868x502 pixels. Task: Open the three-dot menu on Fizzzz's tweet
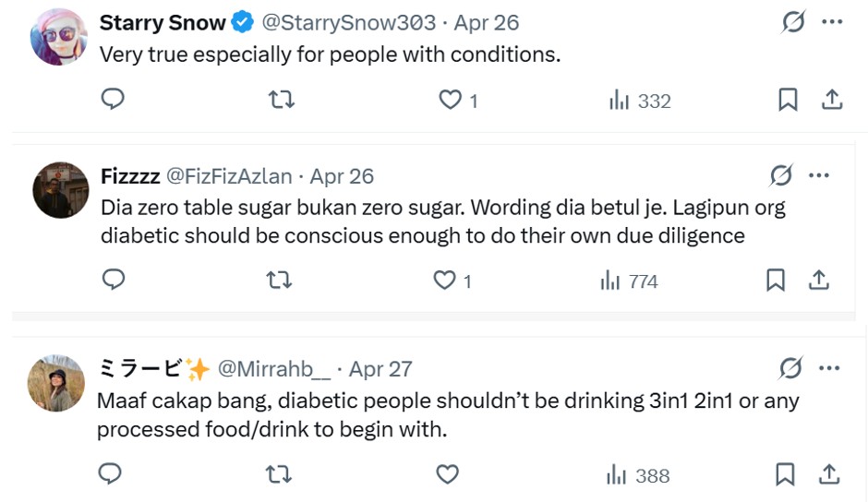[x=819, y=175]
